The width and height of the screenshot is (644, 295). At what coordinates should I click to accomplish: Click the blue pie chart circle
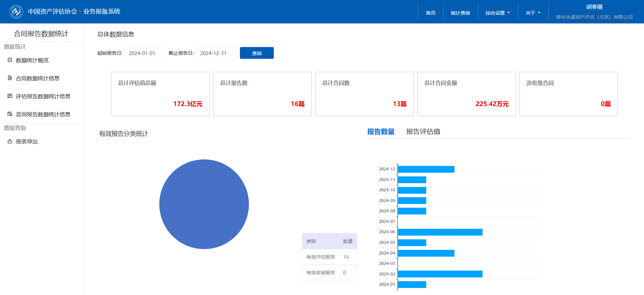pos(204,204)
